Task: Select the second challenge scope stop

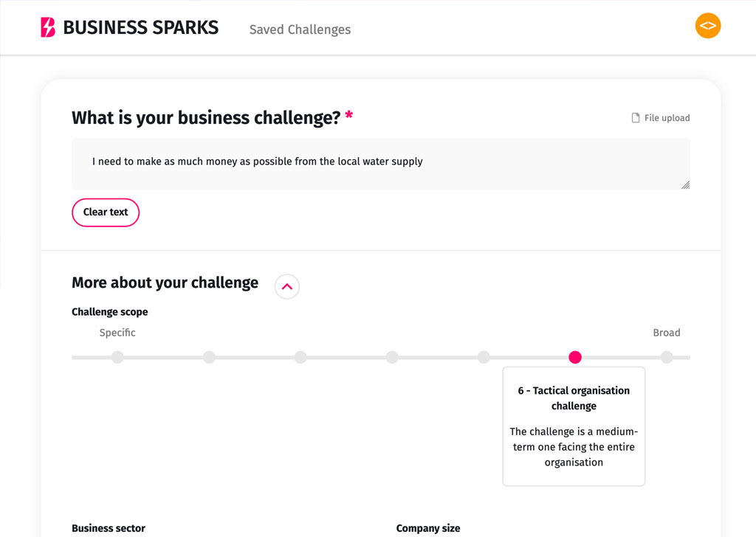Action: pyautogui.click(x=209, y=357)
